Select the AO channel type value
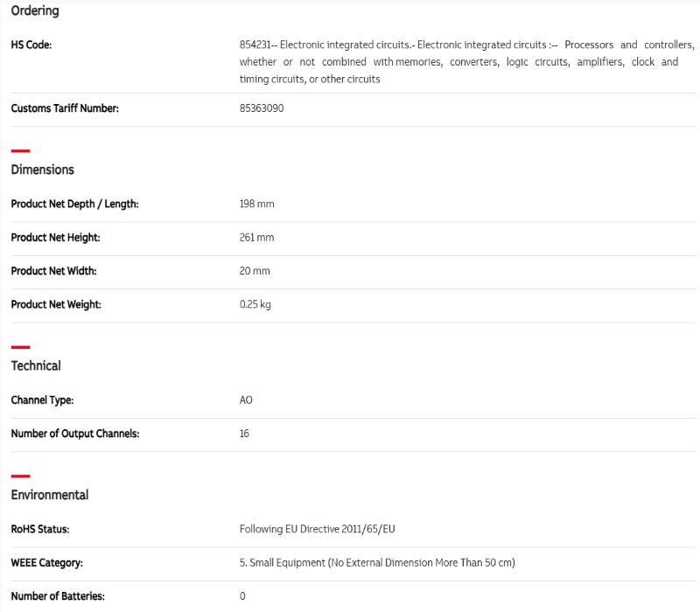Screen dimensions: 700x612 click(x=246, y=400)
